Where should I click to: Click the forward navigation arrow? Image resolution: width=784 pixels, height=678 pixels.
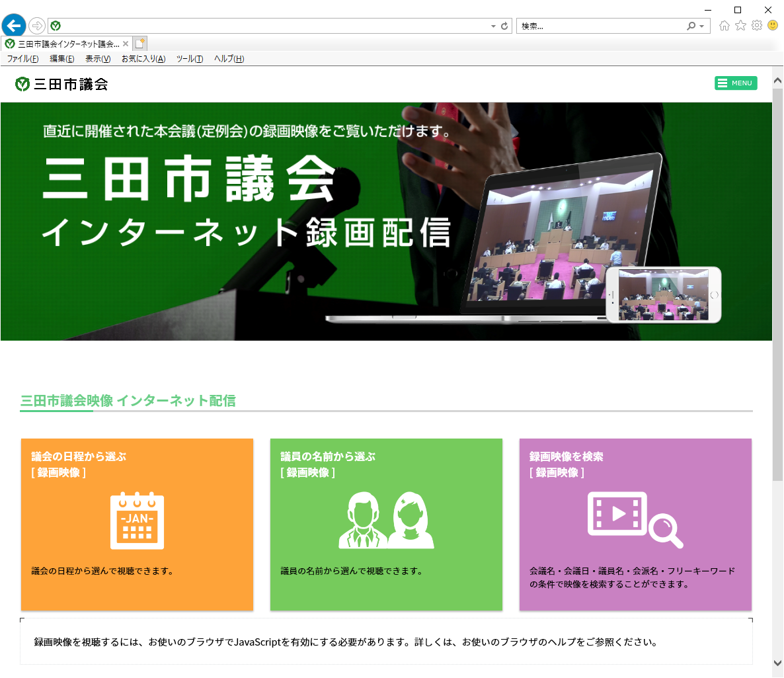36,26
